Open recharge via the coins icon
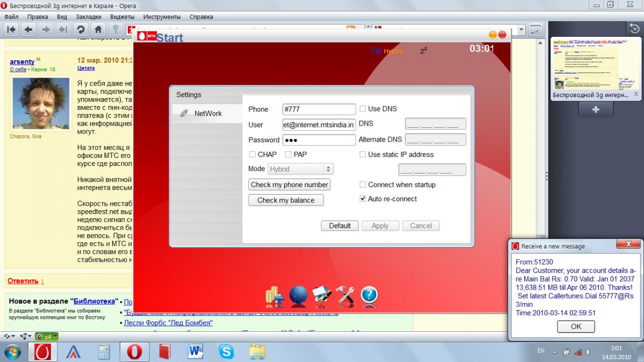The height and width of the screenshot is (362, 644). point(275,296)
